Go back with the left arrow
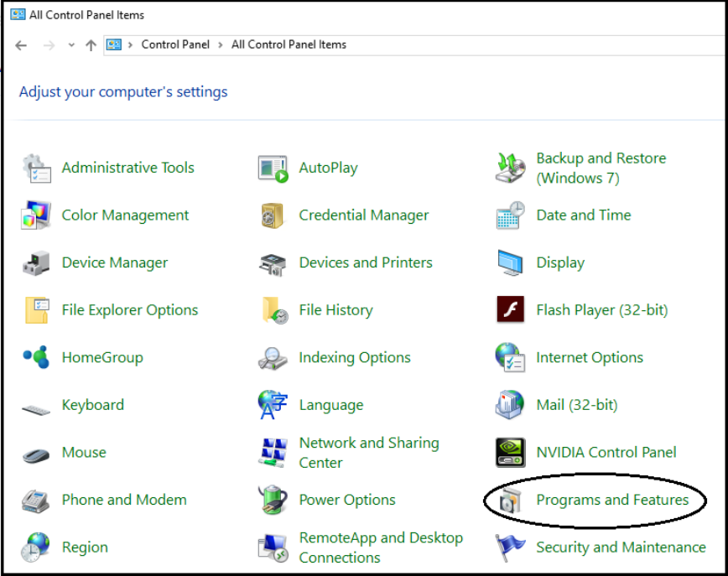 point(21,45)
